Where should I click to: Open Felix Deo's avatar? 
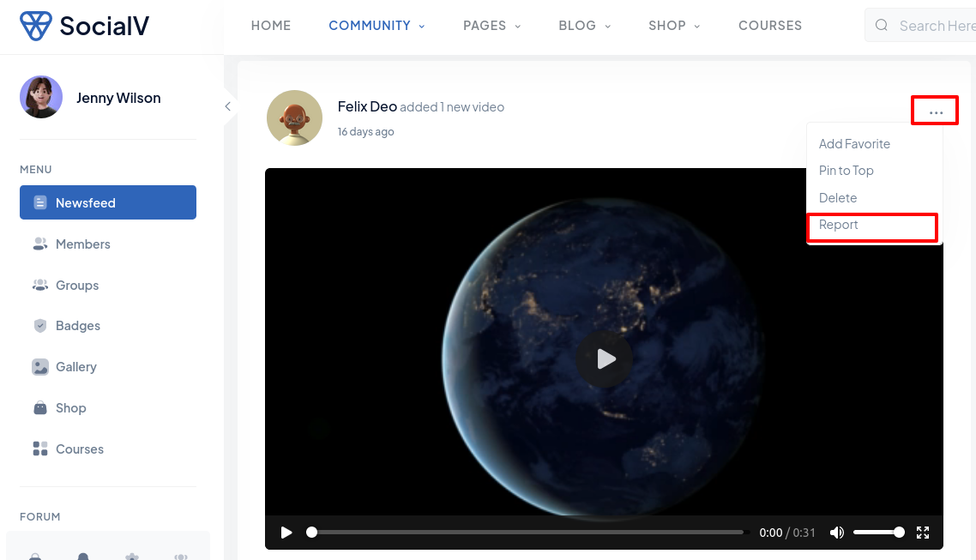(294, 118)
